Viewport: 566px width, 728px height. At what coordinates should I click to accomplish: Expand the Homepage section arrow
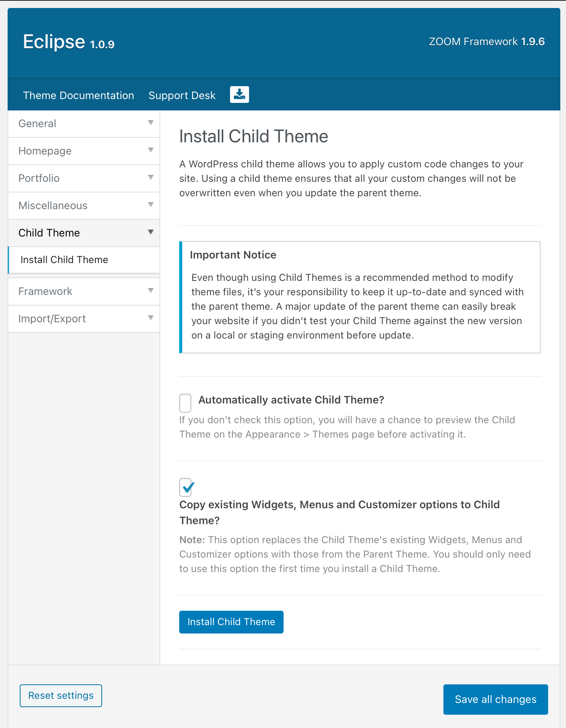[x=151, y=150]
